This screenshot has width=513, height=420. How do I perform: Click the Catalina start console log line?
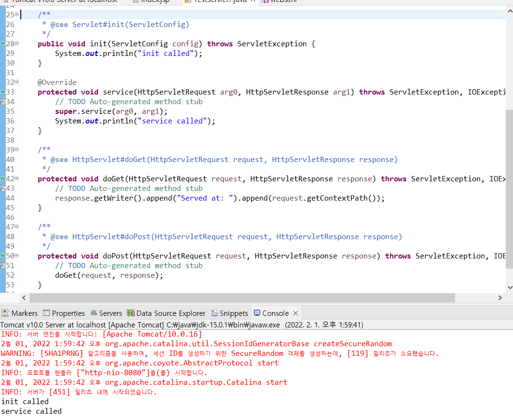point(144,382)
